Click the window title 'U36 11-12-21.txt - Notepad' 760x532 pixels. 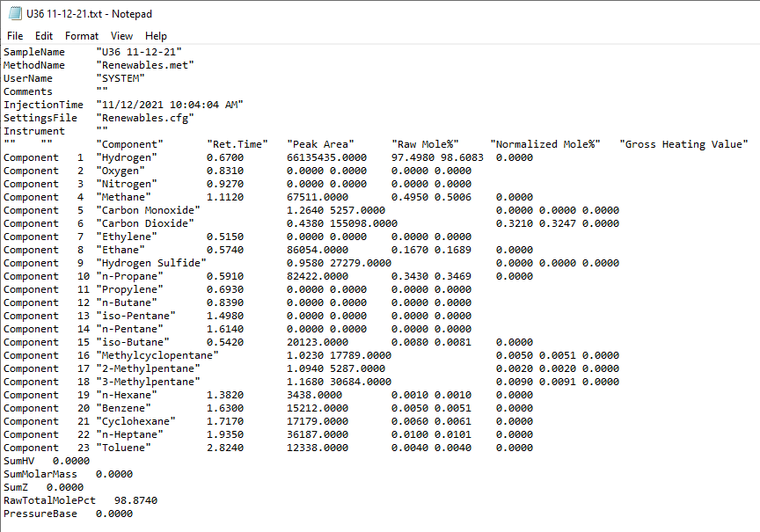coord(89,14)
